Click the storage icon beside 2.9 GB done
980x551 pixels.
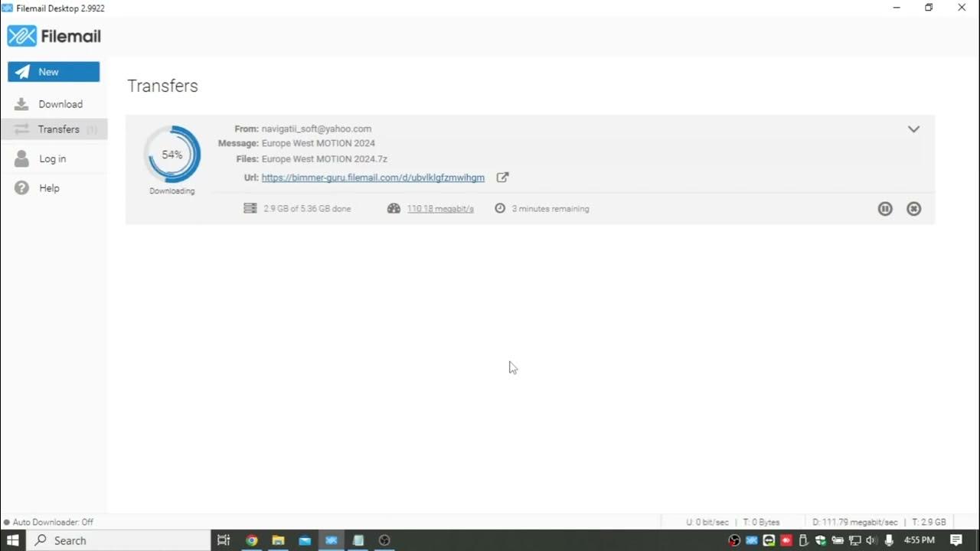(x=250, y=208)
